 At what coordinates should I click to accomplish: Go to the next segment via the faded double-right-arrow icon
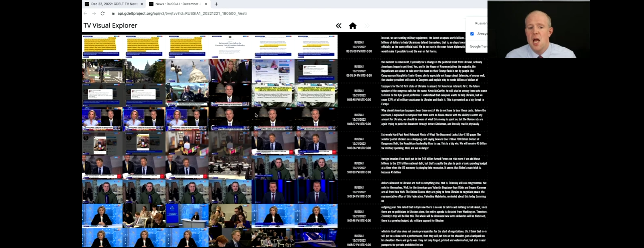(x=367, y=26)
